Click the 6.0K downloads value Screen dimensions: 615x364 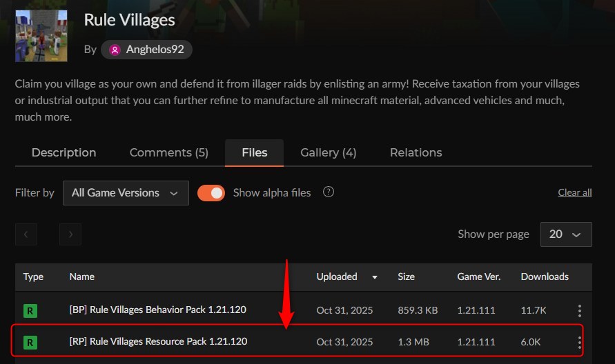[x=530, y=342]
